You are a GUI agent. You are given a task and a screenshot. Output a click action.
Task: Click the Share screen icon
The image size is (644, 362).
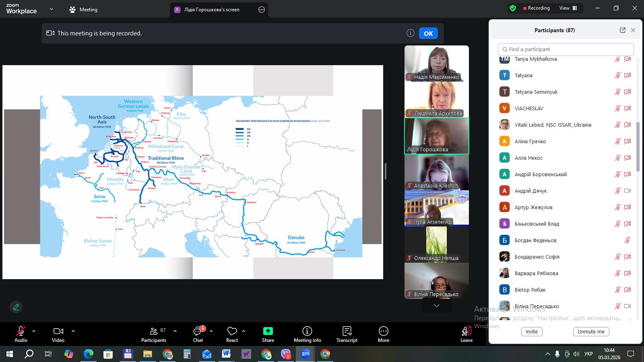click(x=268, y=334)
